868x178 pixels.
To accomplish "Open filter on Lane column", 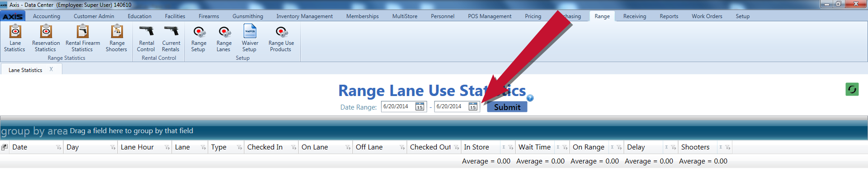I will coord(203,148).
